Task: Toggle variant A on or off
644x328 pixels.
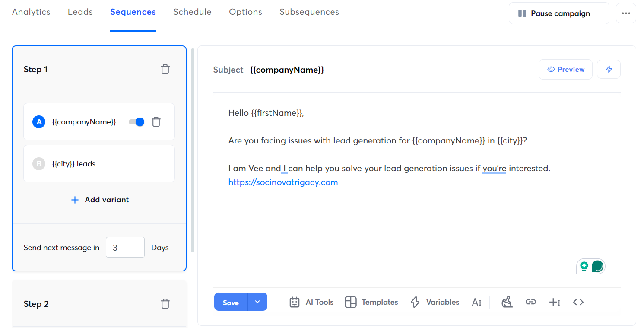Action: [x=136, y=122]
